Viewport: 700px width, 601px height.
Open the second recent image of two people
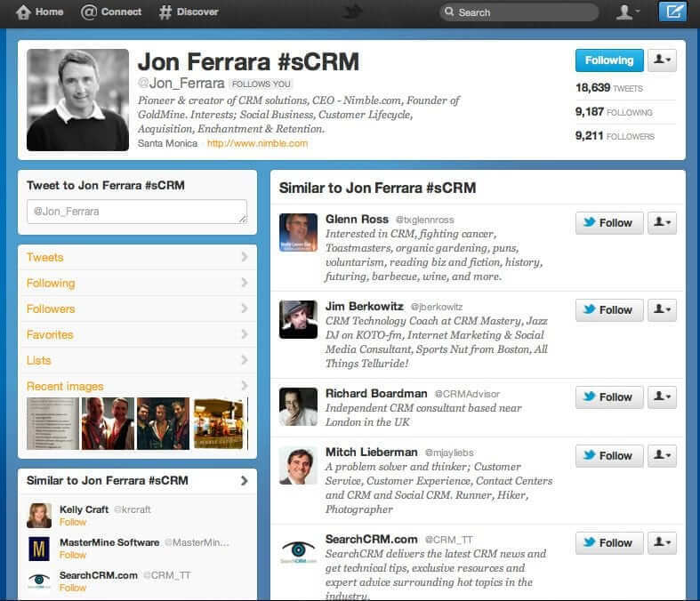(x=108, y=423)
